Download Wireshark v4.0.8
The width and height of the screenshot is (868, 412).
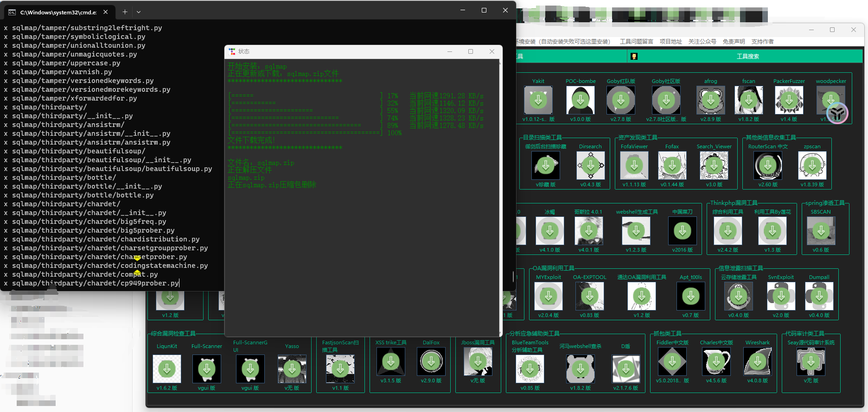758,361
